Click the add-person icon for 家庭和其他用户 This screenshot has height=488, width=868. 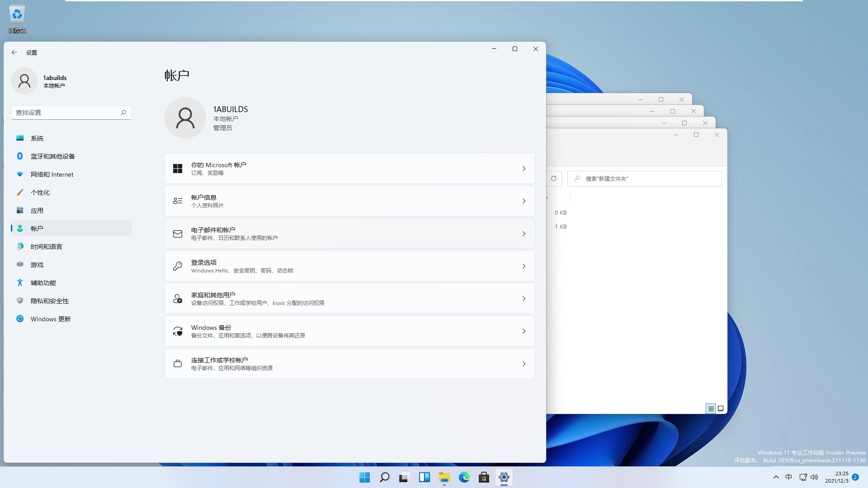178,299
